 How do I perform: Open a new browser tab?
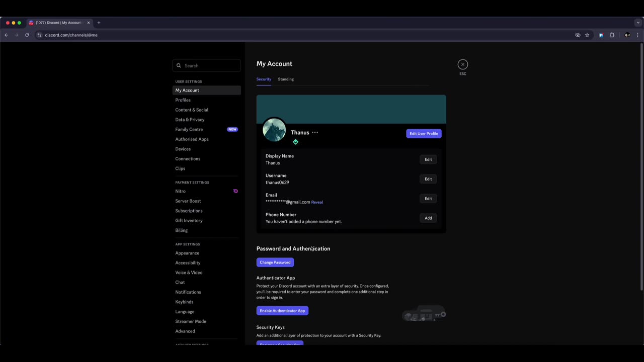(99, 23)
